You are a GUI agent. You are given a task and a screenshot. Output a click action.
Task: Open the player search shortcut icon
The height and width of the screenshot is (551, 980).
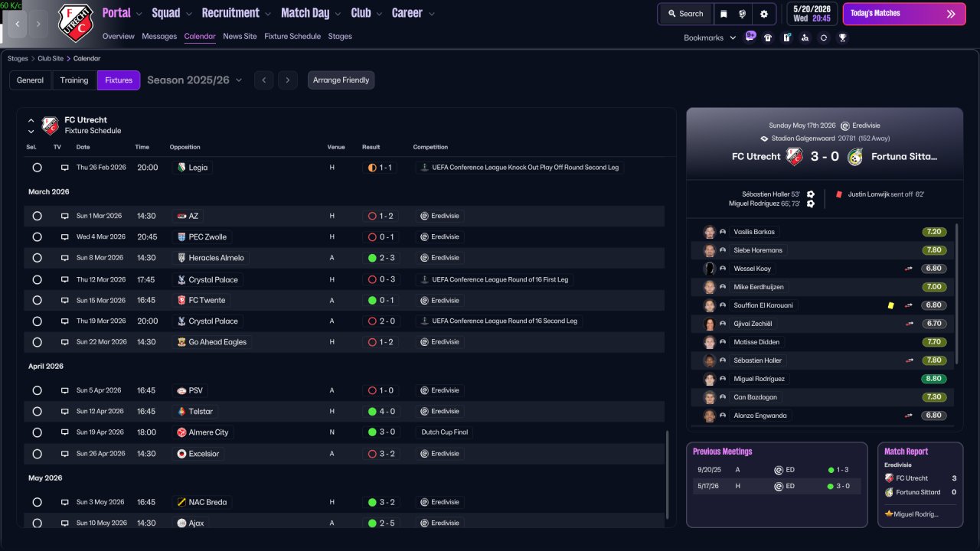pyautogui.click(x=805, y=37)
